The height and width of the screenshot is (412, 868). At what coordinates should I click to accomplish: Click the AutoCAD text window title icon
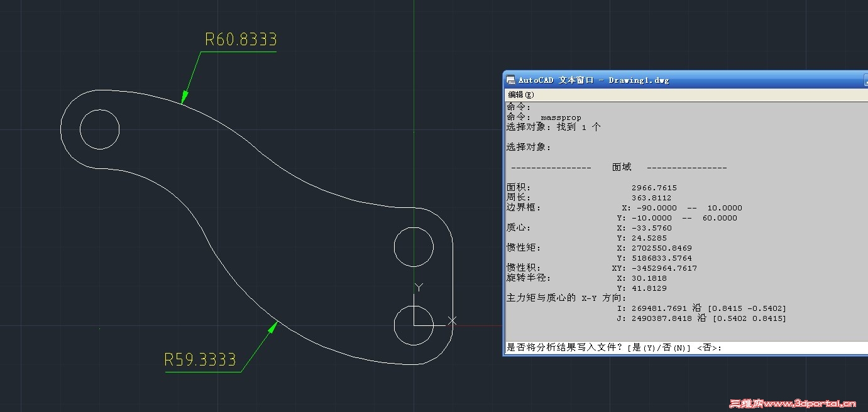pos(511,80)
